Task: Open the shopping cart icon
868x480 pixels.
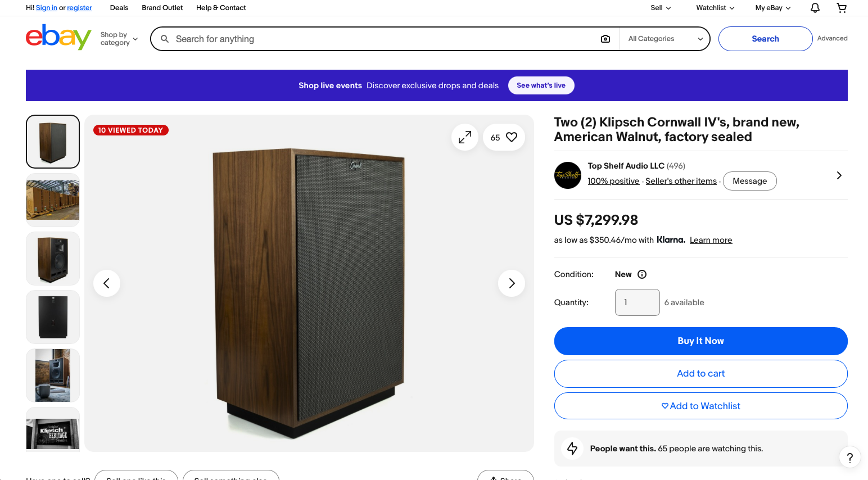Action: (842, 8)
